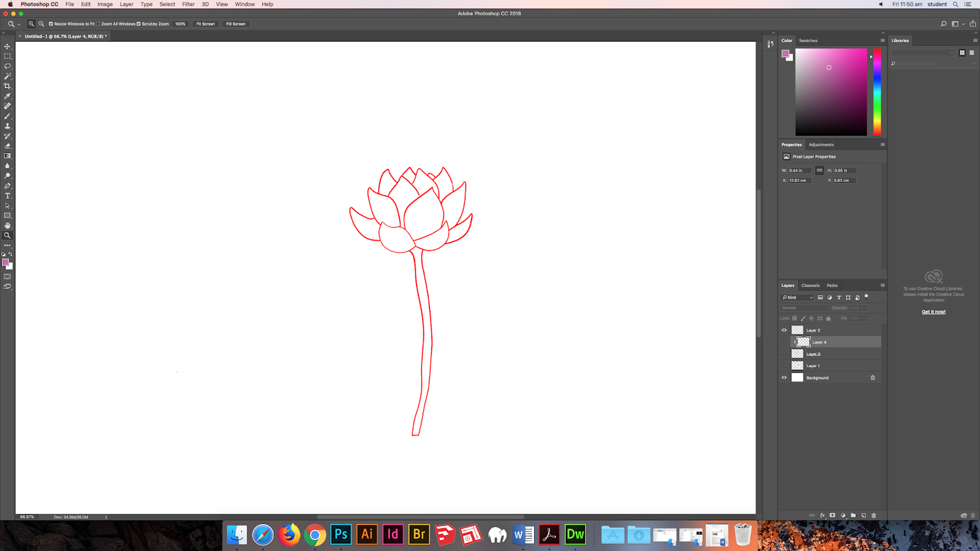Viewport: 980px width, 551px height.
Task: Select the Lasso tool
Action: [7, 66]
